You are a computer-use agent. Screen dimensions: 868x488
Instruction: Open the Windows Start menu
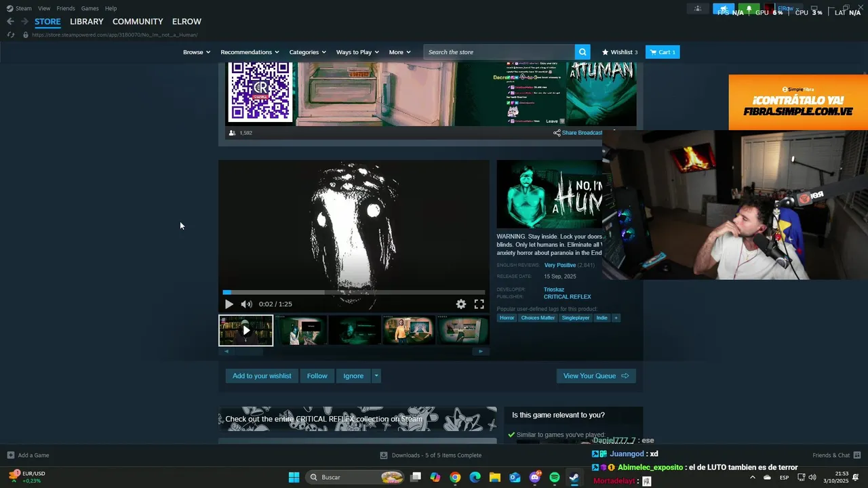(294, 477)
